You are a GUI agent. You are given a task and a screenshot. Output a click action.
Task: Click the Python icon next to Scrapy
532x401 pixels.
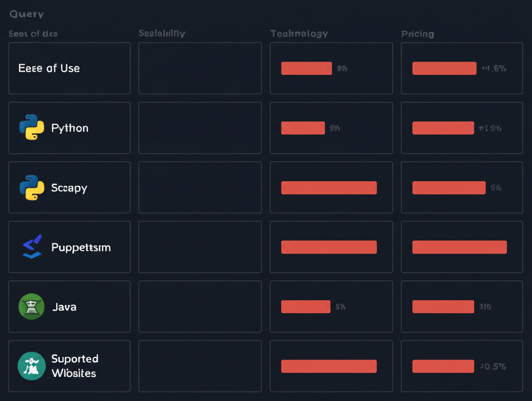[31, 188]
